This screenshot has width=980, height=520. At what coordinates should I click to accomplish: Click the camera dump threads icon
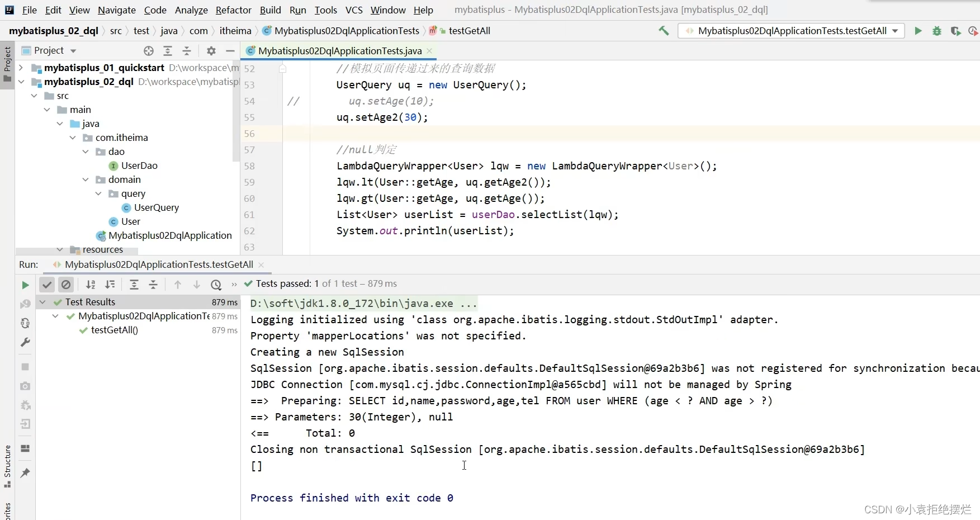[x=25, y=386]
